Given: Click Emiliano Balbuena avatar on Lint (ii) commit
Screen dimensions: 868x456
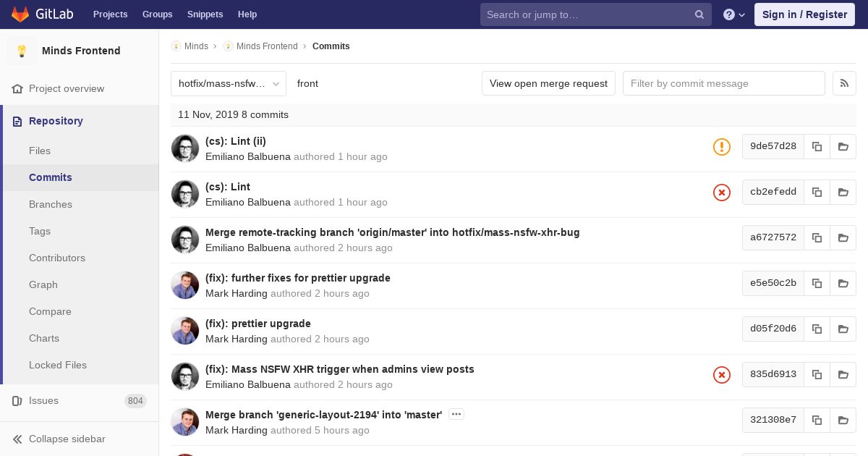Looking at the screenshot, I should pyautogui.click(x=185, y=148).
